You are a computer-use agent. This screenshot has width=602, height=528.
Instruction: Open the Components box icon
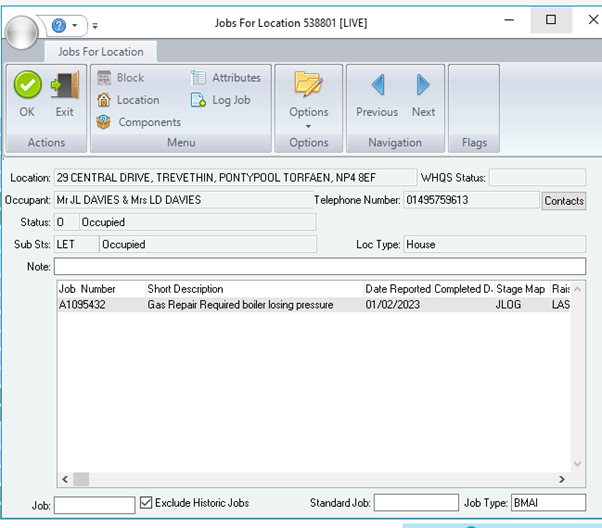coord(104,122)
